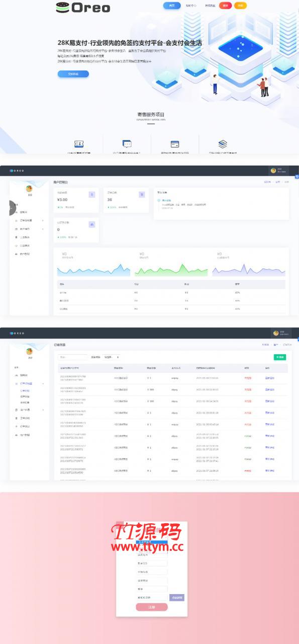Open 用户管理 in the 商户控制台 sidebar

click(24, 254)
